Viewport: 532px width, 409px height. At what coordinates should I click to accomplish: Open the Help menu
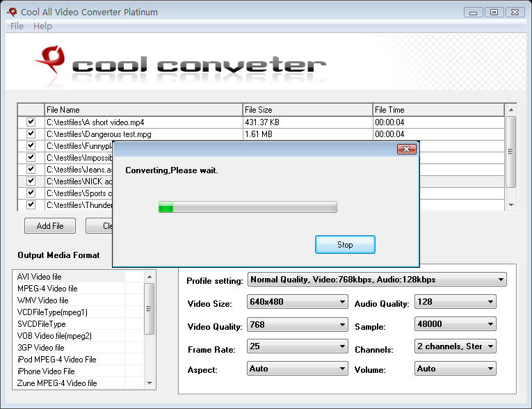(42, 26)
